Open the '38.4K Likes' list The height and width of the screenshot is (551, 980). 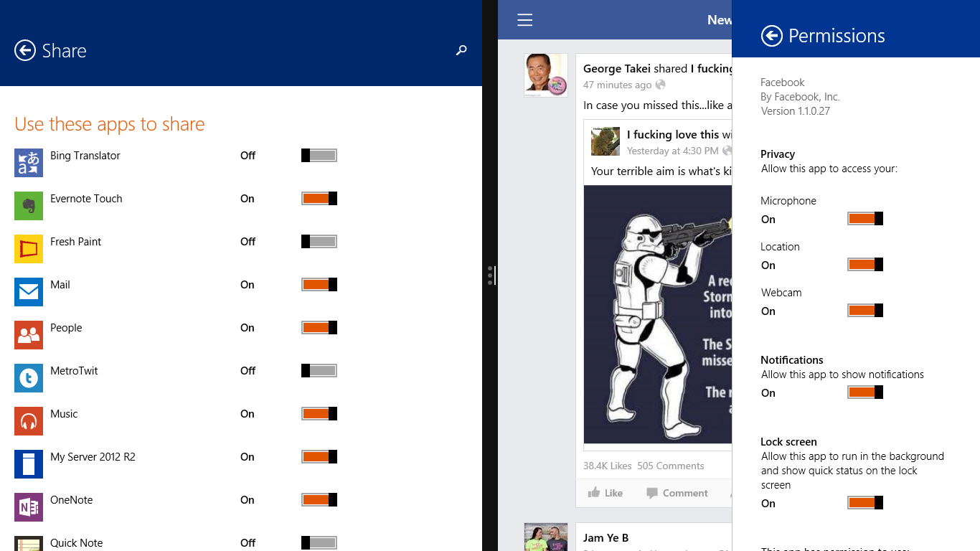click(x=608, y=466)
